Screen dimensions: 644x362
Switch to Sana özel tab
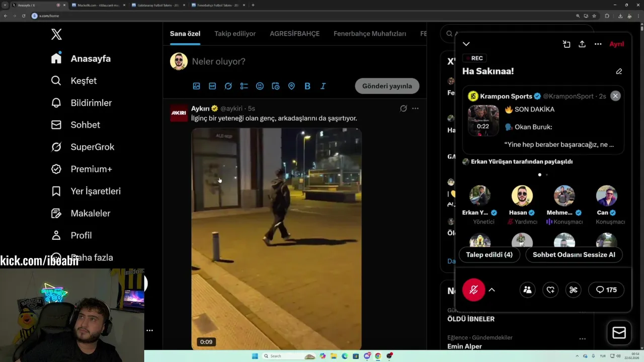click(185, 34)
